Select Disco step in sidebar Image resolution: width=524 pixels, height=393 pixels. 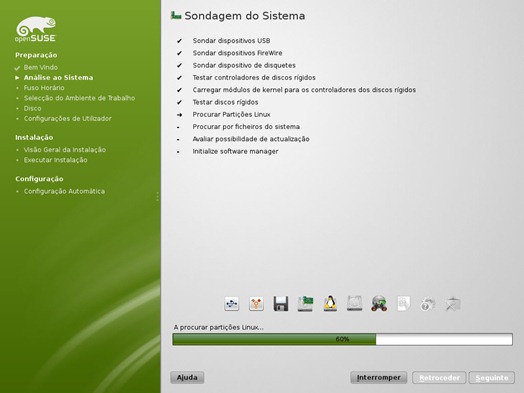coord(33,108)
